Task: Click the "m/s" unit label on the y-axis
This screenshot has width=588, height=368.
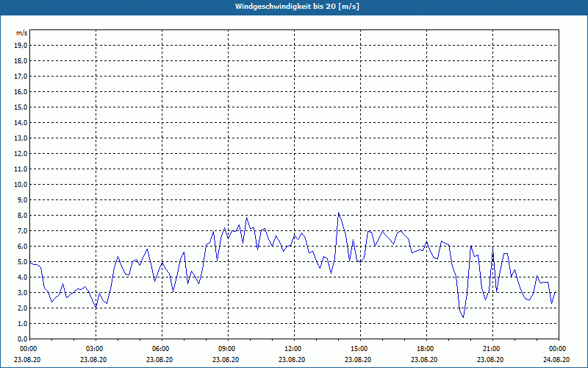Action: [22, 33]
